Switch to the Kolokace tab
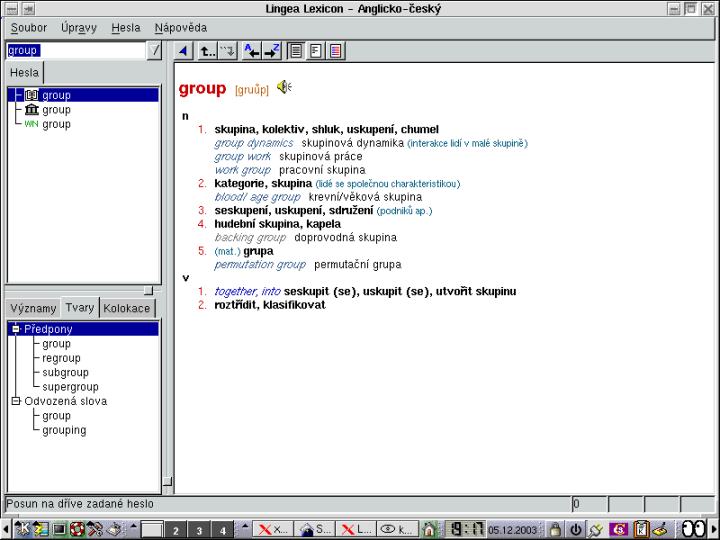This screenshot has width=720, height=540. tap(127, 308)
